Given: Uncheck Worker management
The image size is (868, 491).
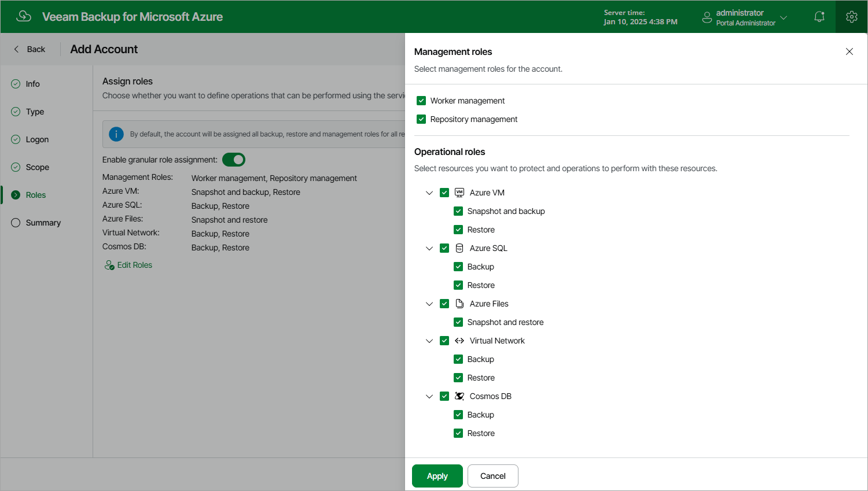Looking at the screenshot, I should point(421,100).
